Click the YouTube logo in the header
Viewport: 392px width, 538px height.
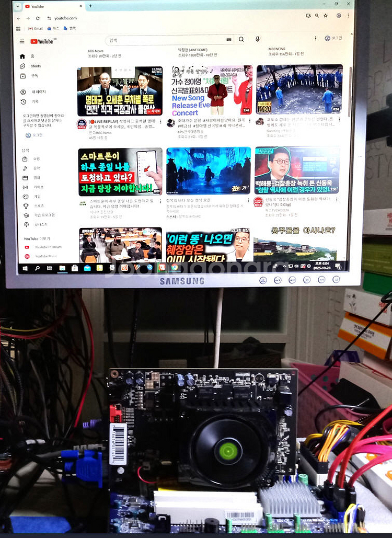coord(42,41)
